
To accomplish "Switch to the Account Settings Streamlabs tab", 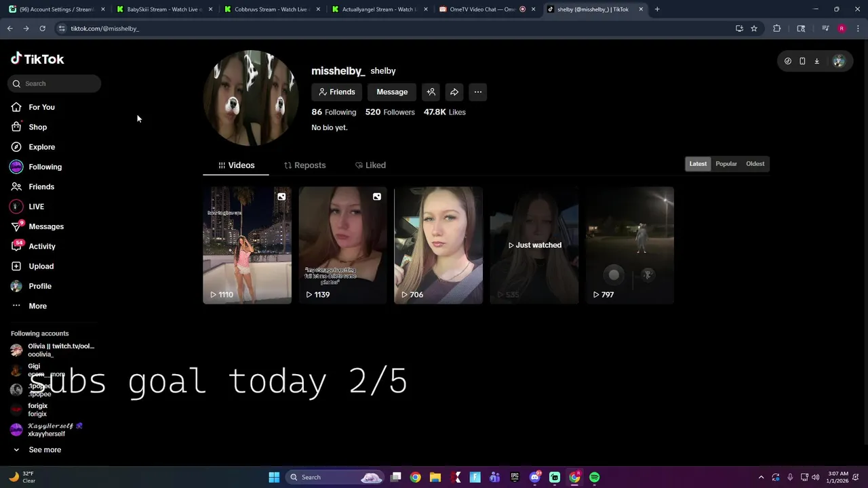I will coord(57,9).
